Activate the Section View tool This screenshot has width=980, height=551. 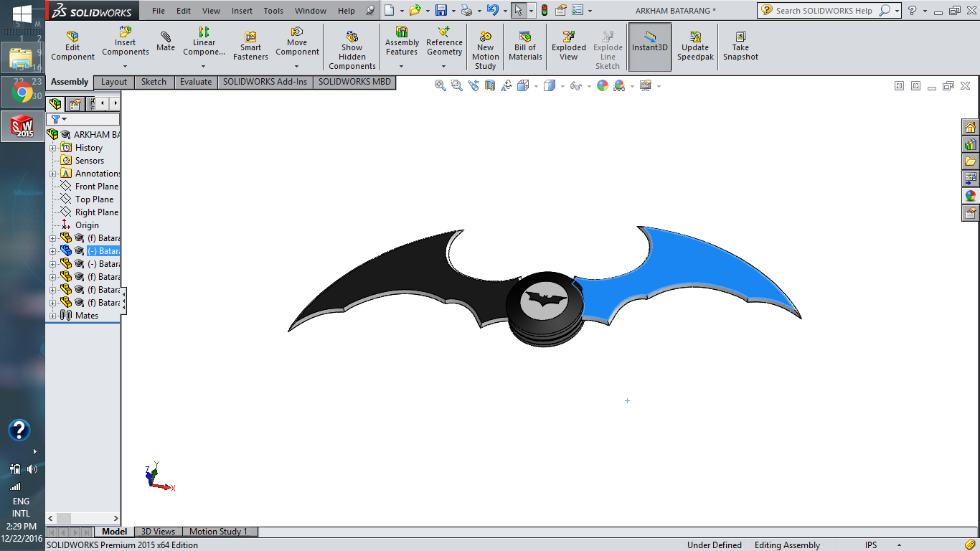click(490, 85)
